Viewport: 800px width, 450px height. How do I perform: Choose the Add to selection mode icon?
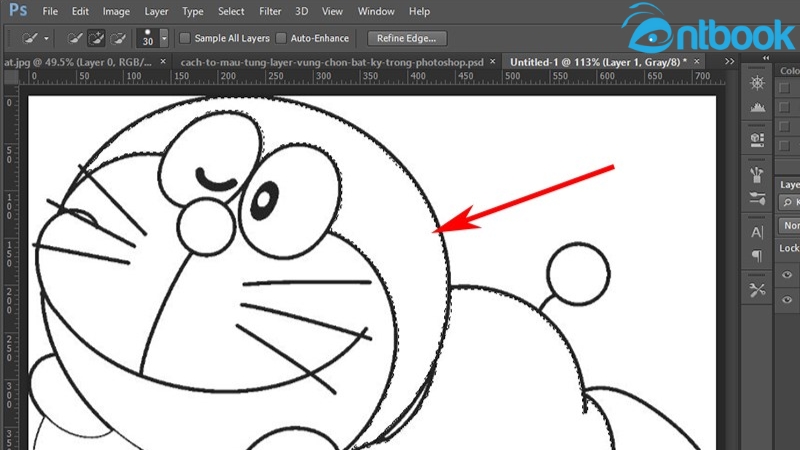[x=96, y=38]
